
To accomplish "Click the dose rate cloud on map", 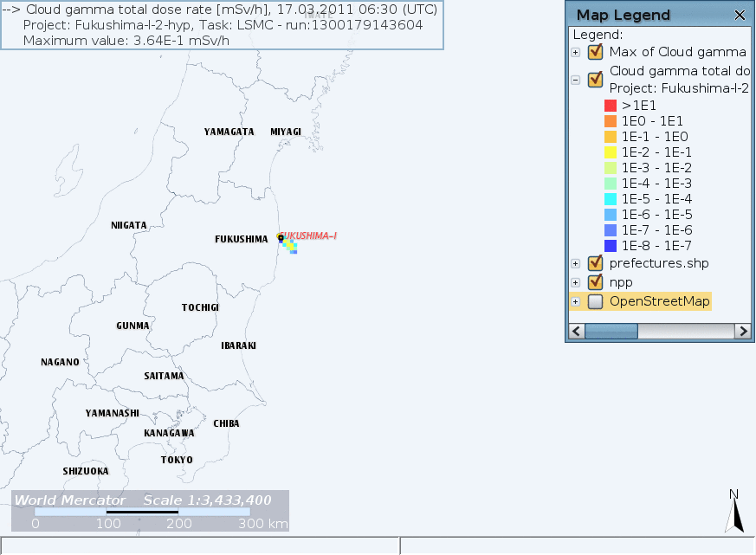I will tap(291, 246).
